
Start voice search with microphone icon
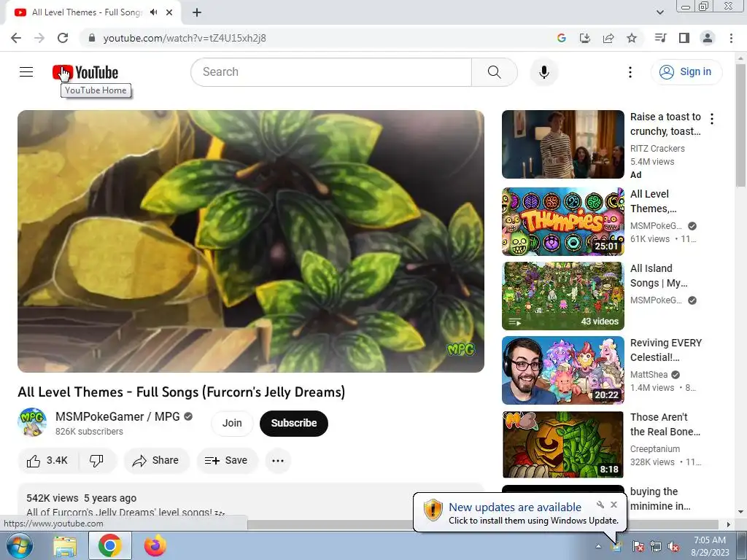(x=543, y=72)
